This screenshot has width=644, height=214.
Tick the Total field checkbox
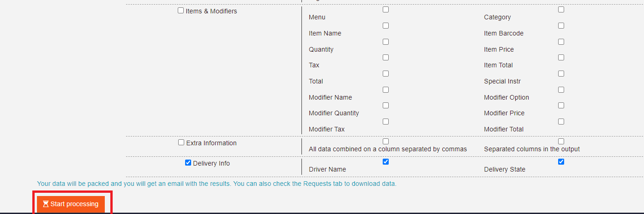click(385, 73)
